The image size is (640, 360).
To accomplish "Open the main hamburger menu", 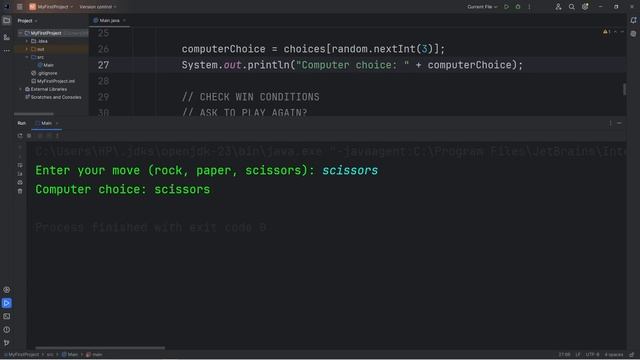I will pyautogui.click(x=19, y=7).
